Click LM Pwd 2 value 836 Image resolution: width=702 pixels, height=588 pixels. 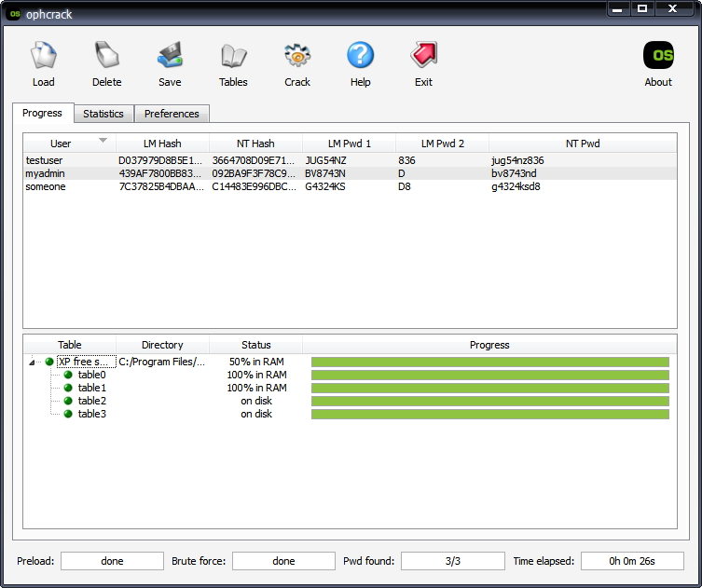pyautogui.click(x=407, y=160)
